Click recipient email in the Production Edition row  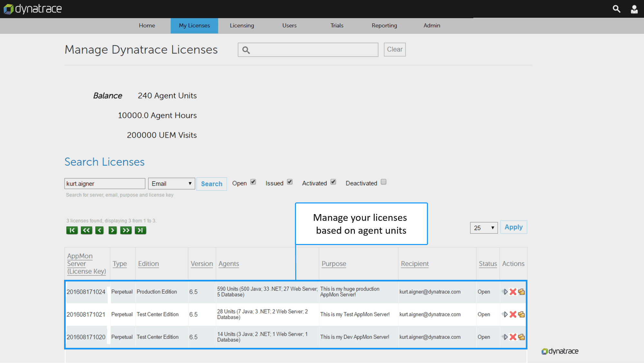(430, 292)
